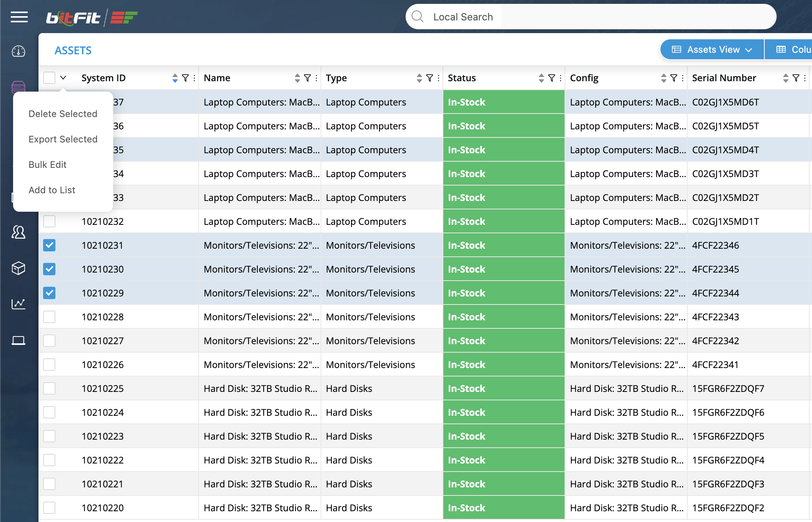Choose Delete Selected from the menu
This screenshot has height=522, width=812.
click(x=63, y=114)
